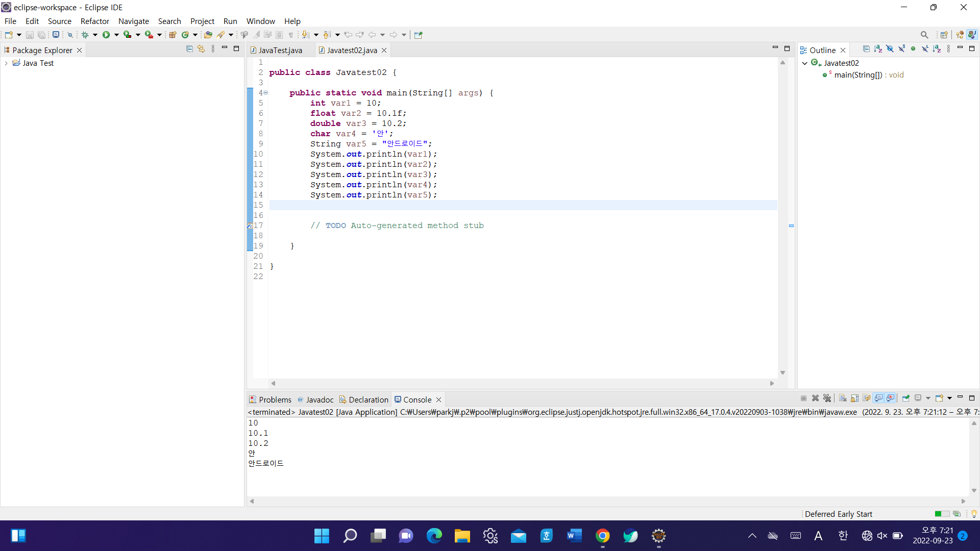Open Chrome from the Windows taskbar
The width and height of the screenshot is (980, 551).
pos(602,536)
